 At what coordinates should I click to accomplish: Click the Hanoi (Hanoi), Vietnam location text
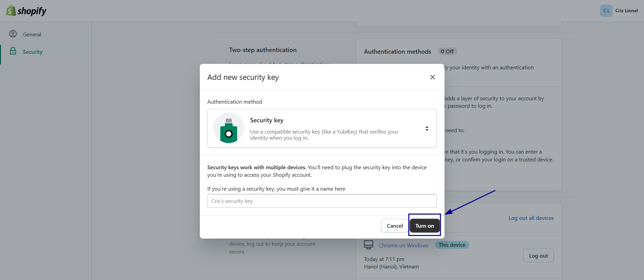tap(391, 267)
